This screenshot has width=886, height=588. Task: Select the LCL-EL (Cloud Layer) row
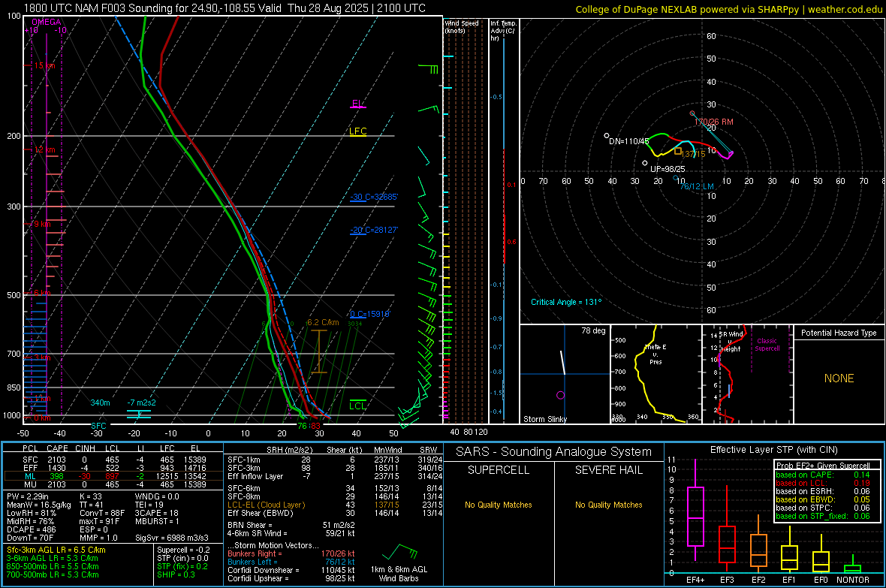335,505
